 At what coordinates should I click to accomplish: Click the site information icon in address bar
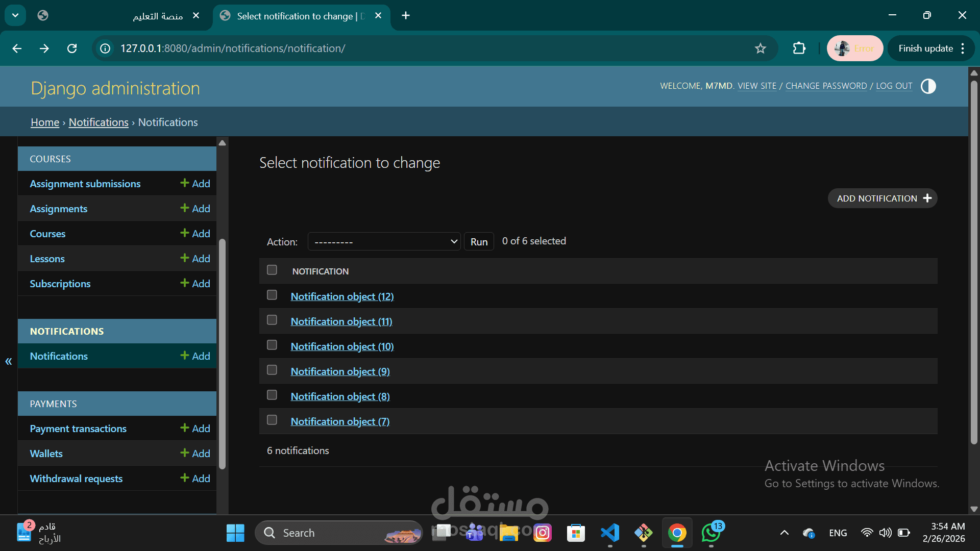105,48
